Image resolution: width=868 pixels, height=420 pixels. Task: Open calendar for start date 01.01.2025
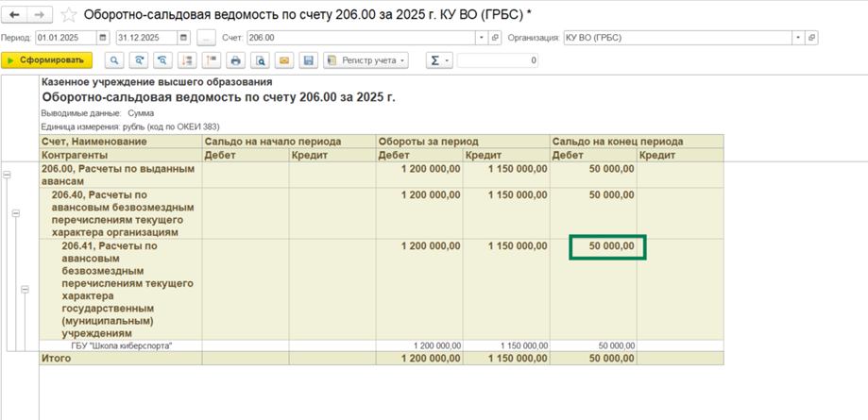point(104,38)
